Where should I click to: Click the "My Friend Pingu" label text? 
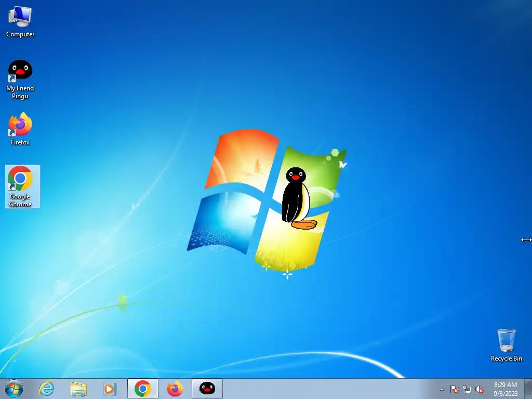[20, 92]
